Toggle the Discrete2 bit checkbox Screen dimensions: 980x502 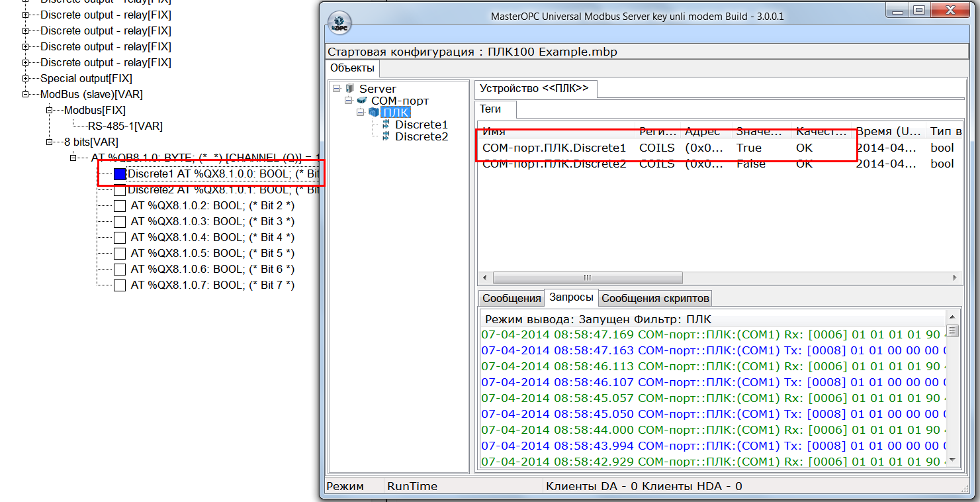120,190
